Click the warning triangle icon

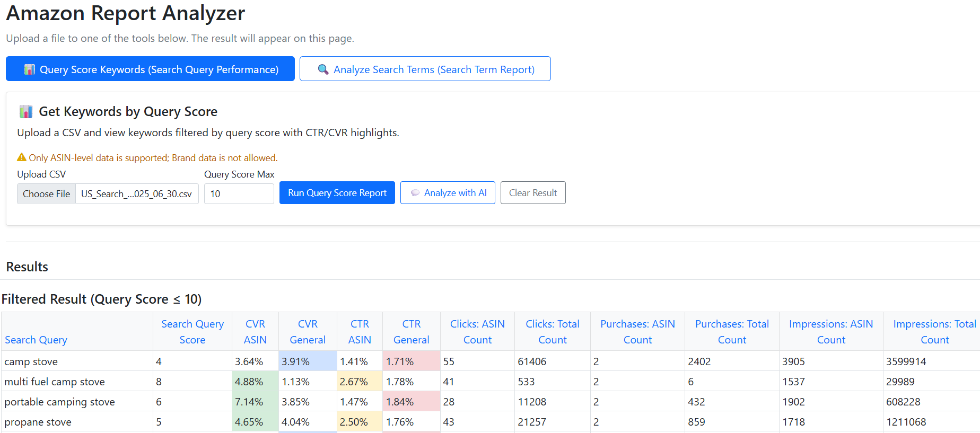pos(22,157)
